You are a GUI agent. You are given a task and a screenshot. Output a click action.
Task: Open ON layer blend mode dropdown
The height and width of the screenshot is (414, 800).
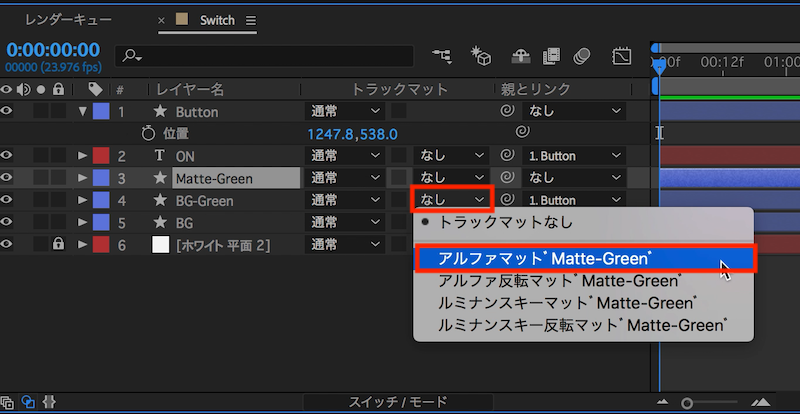point(345,155)
